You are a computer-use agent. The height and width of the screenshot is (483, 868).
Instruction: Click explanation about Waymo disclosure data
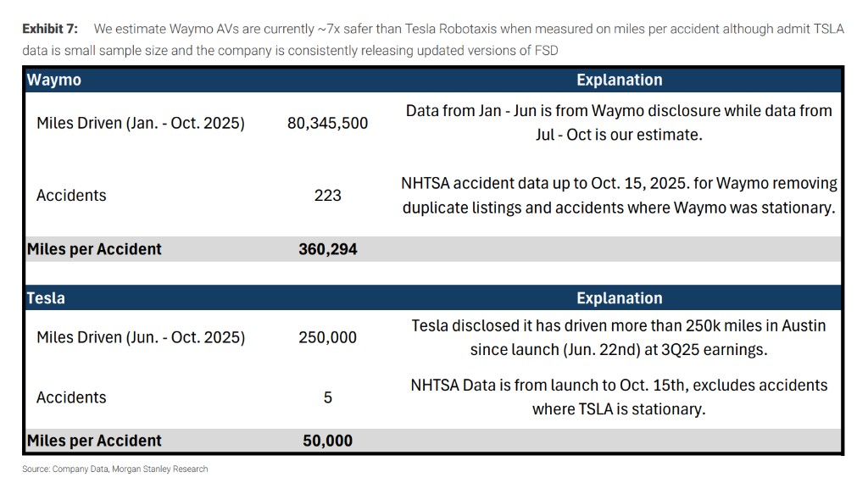[619, 123]
